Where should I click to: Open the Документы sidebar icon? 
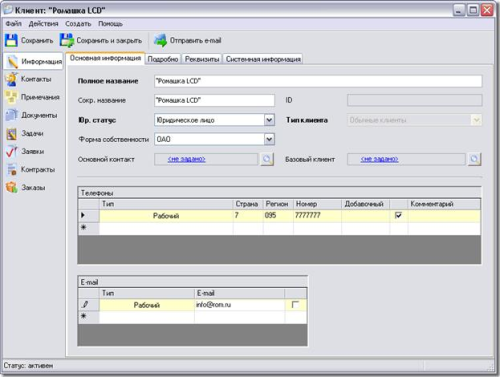pyautogui.click(x=12, y=115)
